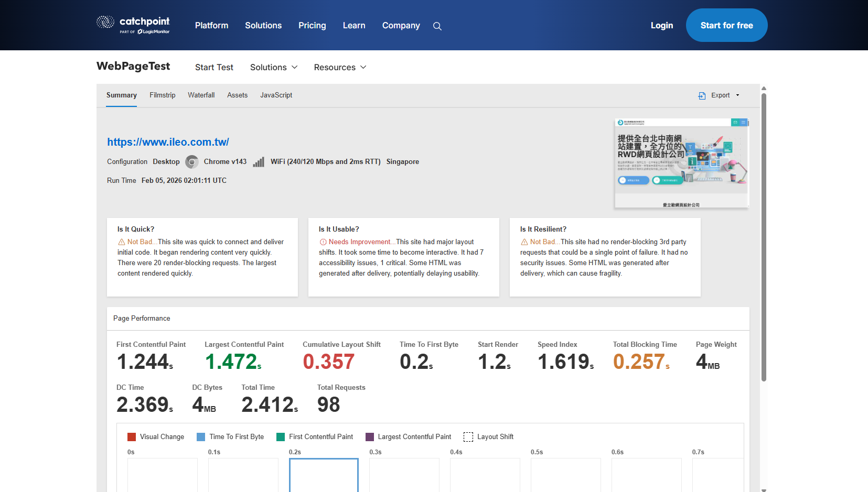Click the search magnifier icon in header

tap(437, 26)
